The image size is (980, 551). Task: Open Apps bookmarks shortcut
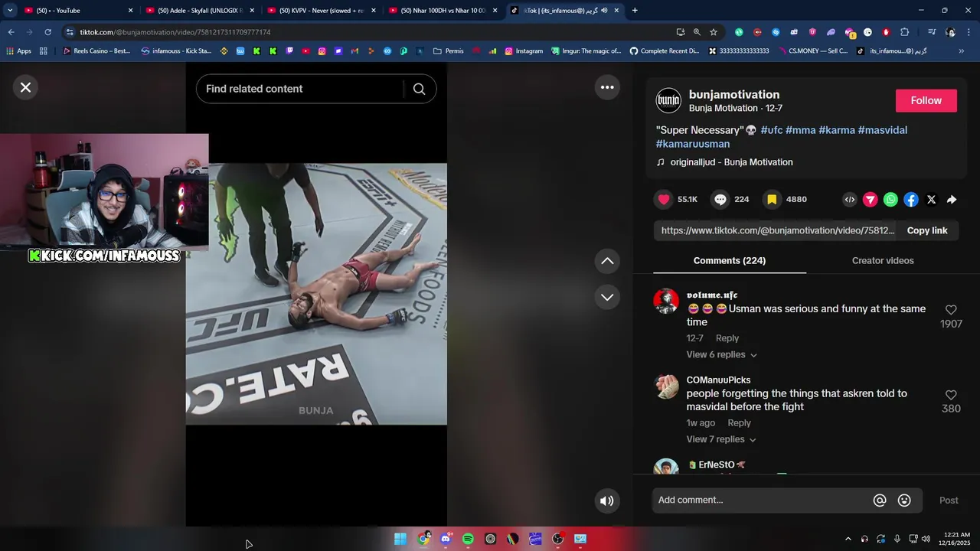click(18, 51)
